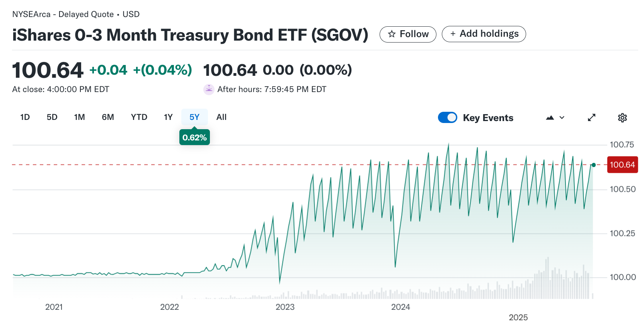
Task: Expand the chart to full screen
Action: click(591, 118)
